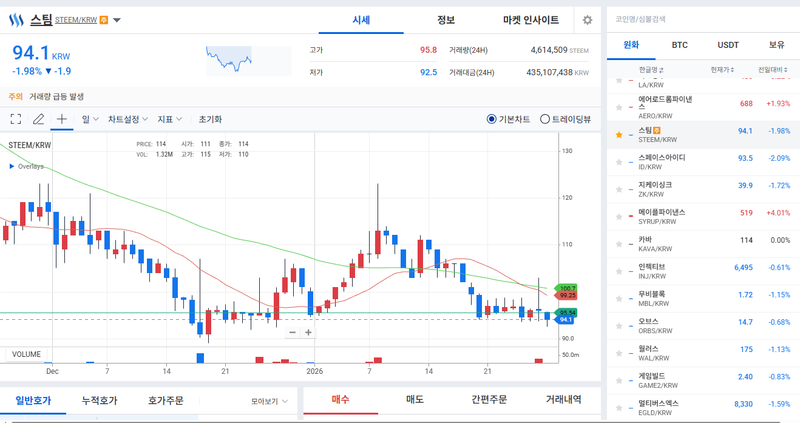Open the 매도 sell tab
This screenshot has width=800, height=423.
pyautogui.click(x=414, y=400)
